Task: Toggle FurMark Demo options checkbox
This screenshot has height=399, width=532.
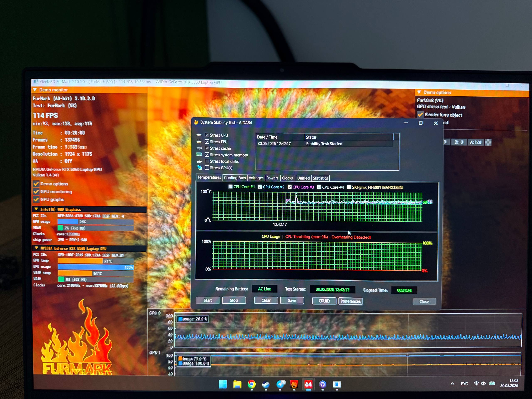Action: coord(36,184)
